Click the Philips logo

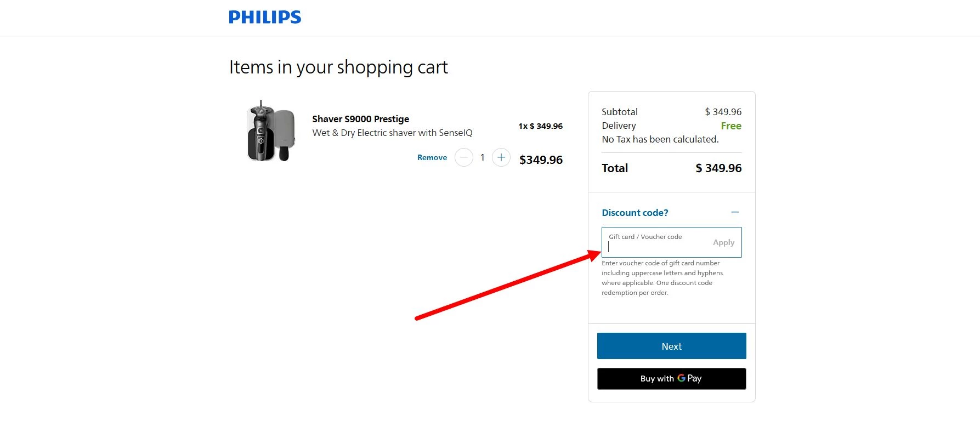tap(264, 17)
